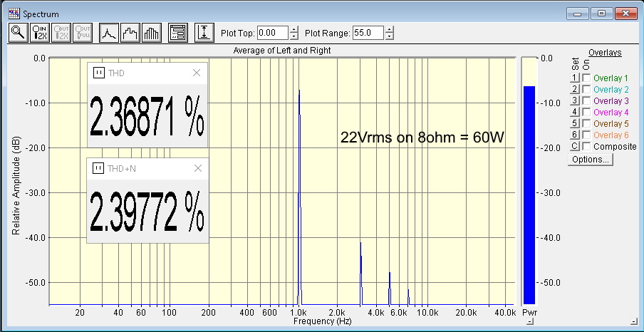Check the Composite overlay checkbox
The width and height of the screenshot is (644, 332).
coord(586,146)
